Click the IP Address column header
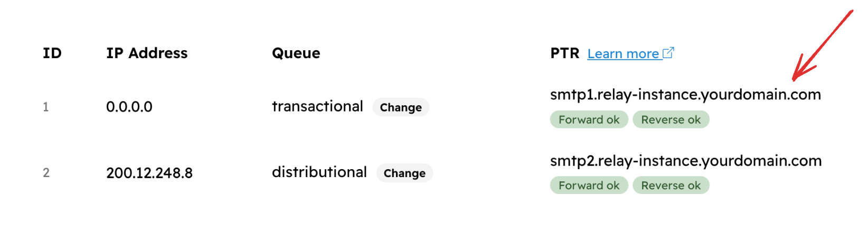 [x=147, y=53]
